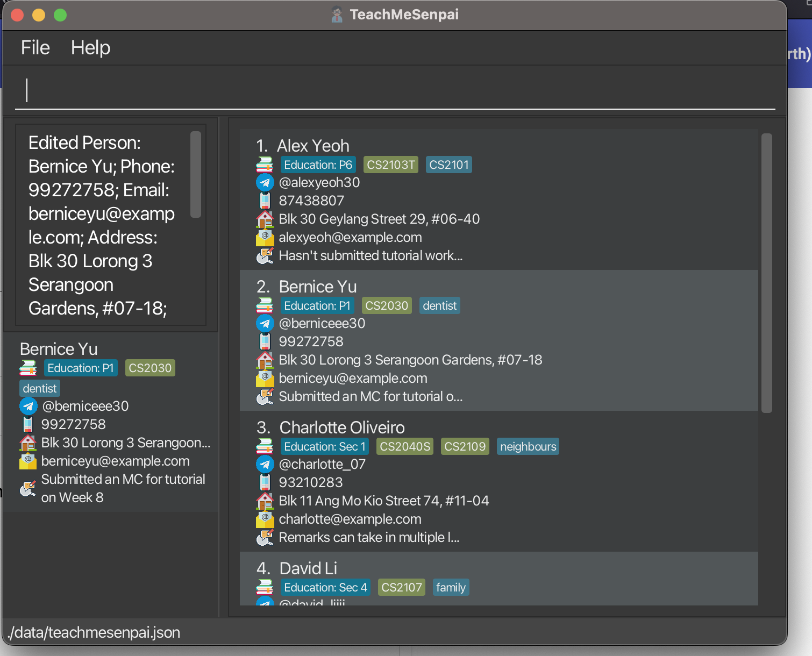Click the Education: Sec 1 tag
Screen dimensions: 812x656
(x=325, y=446)
